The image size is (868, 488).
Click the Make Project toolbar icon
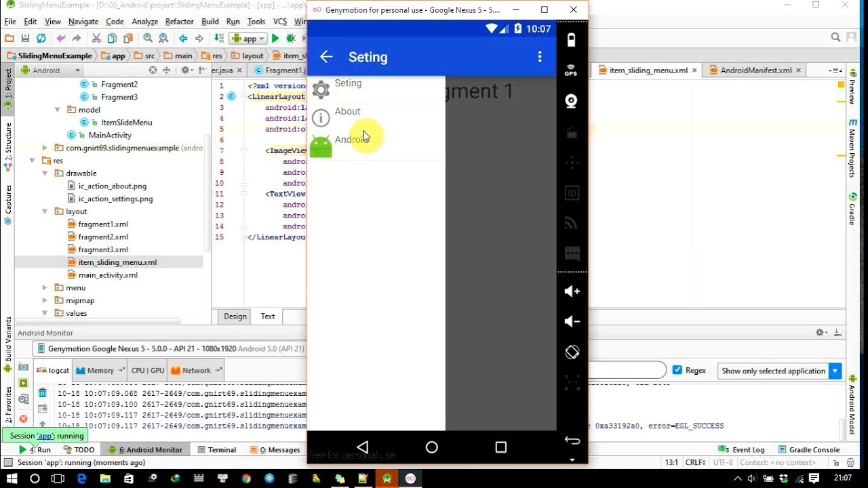coord(219,39)
